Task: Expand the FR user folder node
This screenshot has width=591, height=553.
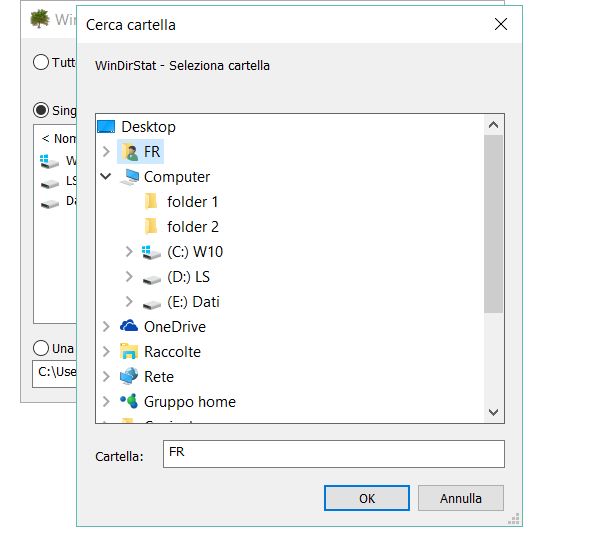Action: pyautogui.click(x=106, y=152)
